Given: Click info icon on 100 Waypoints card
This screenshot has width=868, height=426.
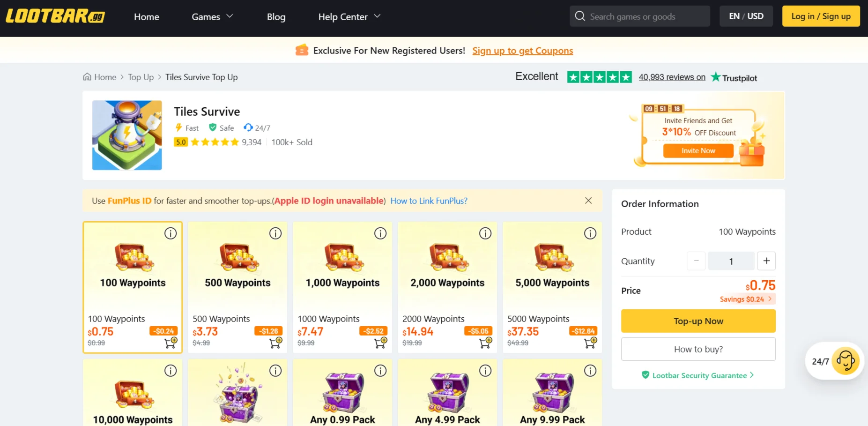Looking at the screenshot, I should point(171,233).
